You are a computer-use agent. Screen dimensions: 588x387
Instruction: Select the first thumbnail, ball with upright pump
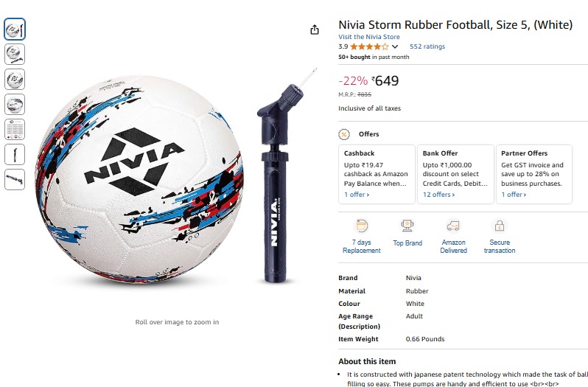[x=15, y=29]
